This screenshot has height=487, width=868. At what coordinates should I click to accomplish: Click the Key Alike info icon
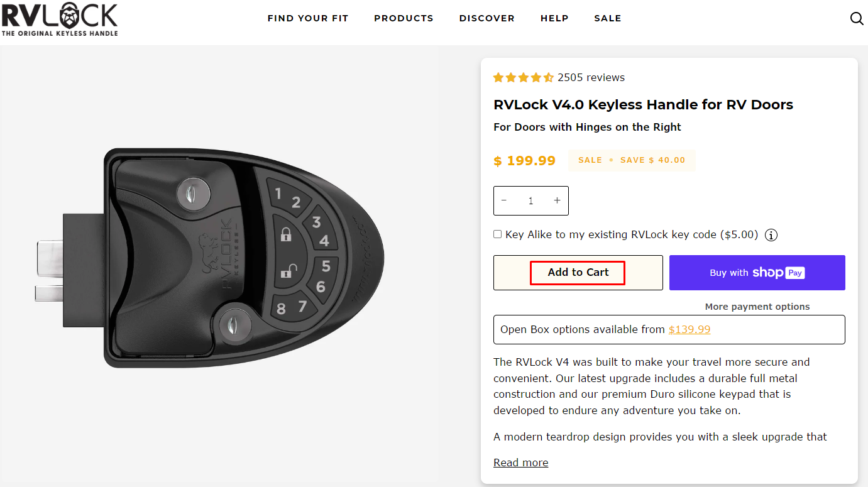771,235
